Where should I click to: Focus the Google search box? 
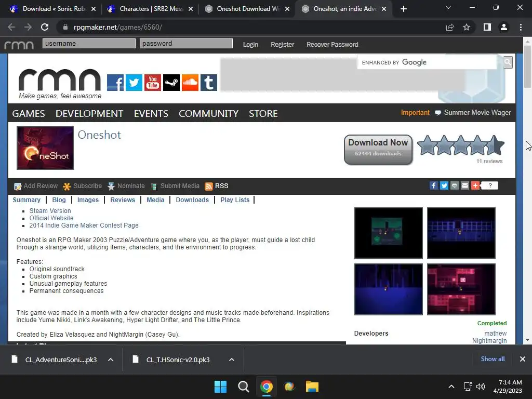(x=427, y=62)
